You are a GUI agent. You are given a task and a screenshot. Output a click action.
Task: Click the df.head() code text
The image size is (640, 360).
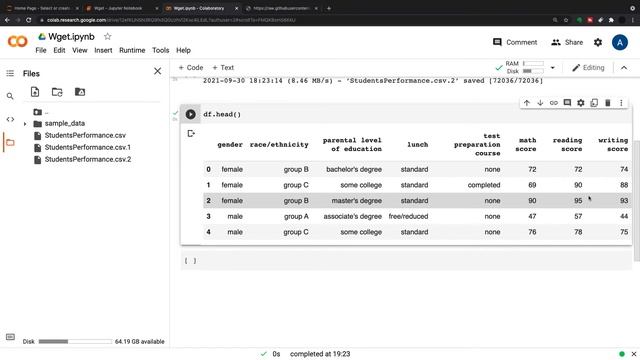[222, 114]
